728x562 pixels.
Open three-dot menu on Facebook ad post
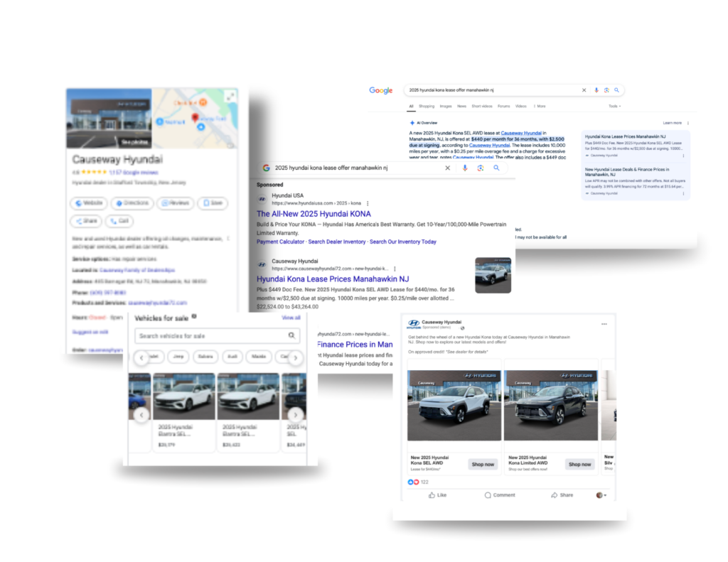tap(604, 324)
